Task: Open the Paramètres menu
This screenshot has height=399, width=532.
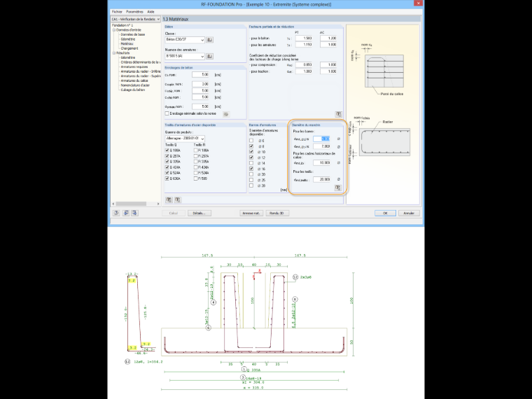Action: click(x=134, y=12)
